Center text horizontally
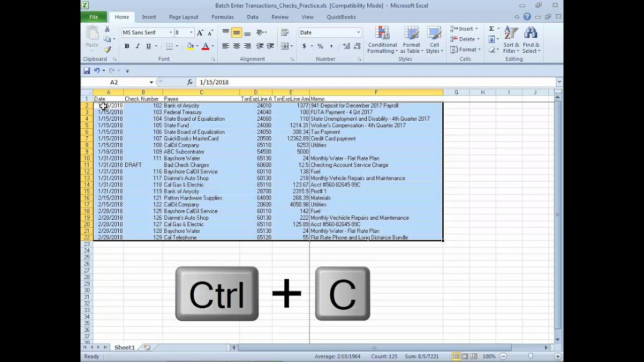Viewport: 644px width, 362px height. click(x=236, y=46)
